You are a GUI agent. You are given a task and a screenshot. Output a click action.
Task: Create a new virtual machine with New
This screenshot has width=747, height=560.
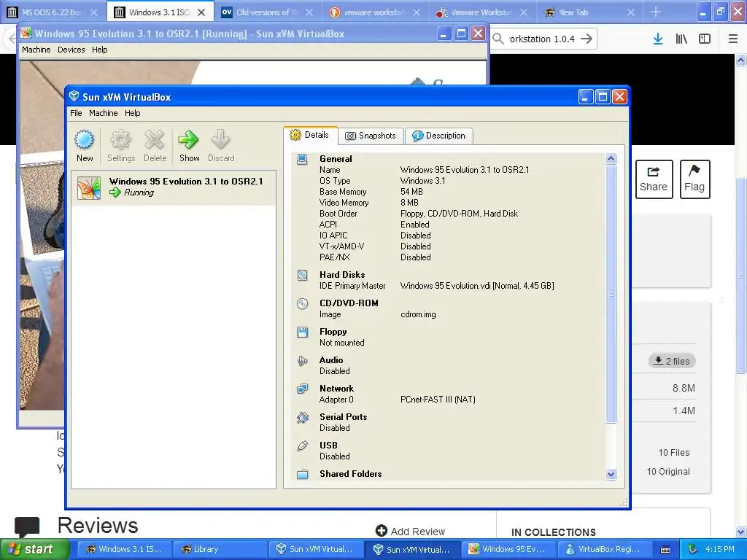[x=85, y=146]
